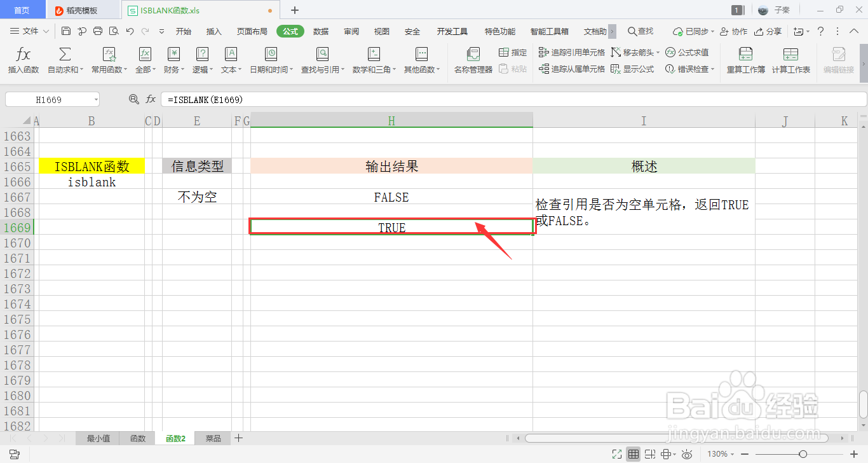
Task: Click the 指定 button
Action: (513, 52)
